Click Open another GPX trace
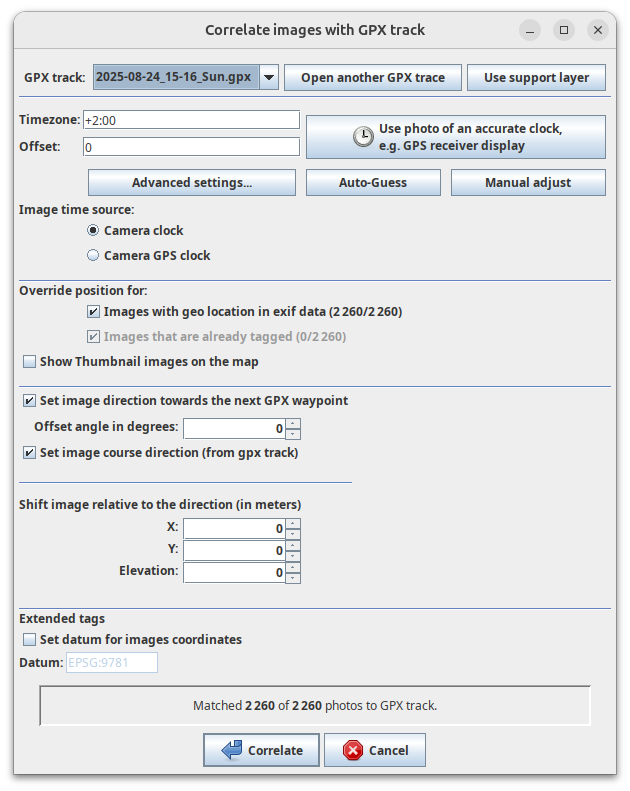The width and height of the screenshot is (630, 791). (372, 77)
